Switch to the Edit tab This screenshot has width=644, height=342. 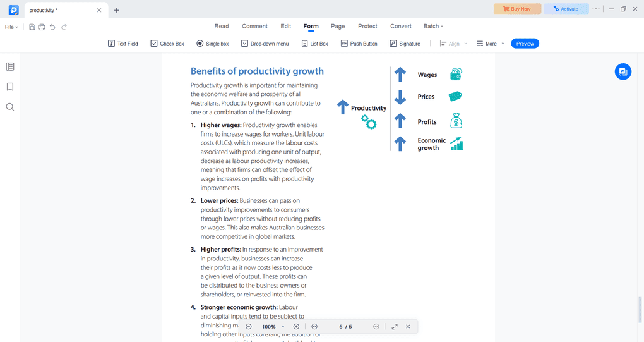coord(286,27)
